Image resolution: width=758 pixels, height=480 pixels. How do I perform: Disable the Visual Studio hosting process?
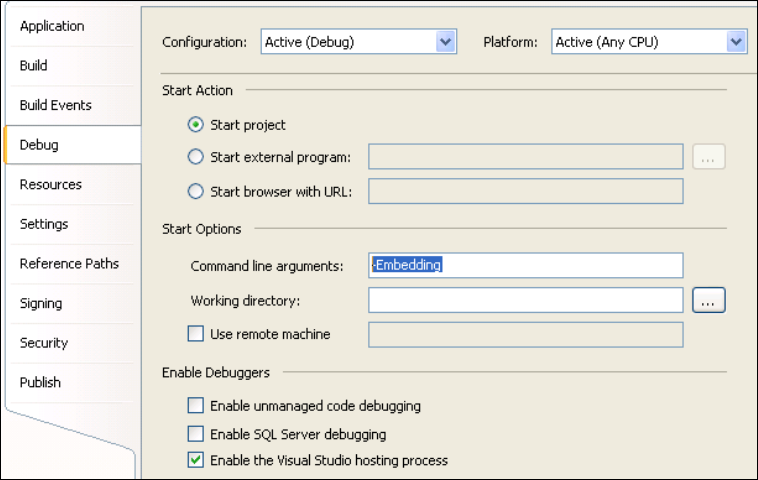point(196,461)
